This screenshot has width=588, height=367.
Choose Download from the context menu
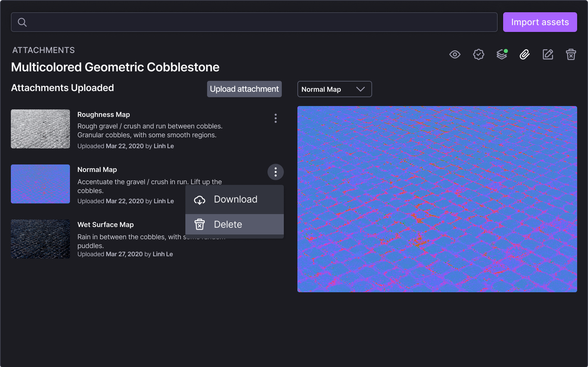tap(235, 199)
